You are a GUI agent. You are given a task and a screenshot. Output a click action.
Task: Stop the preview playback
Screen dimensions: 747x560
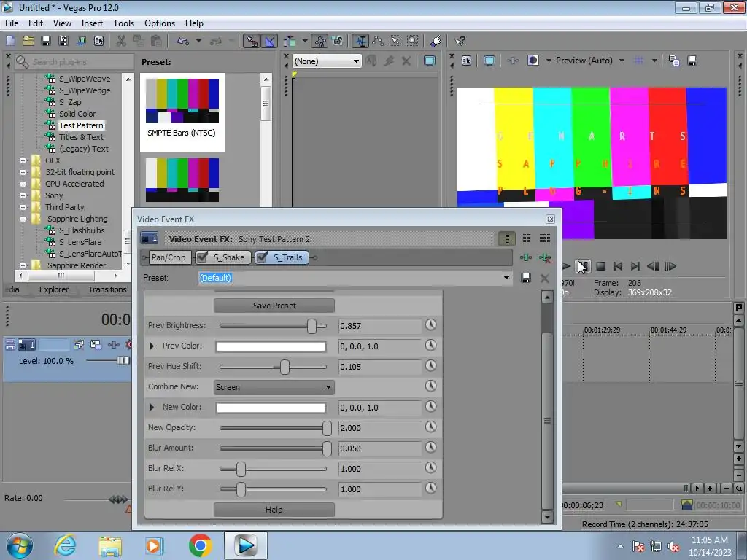click(601, 266)
